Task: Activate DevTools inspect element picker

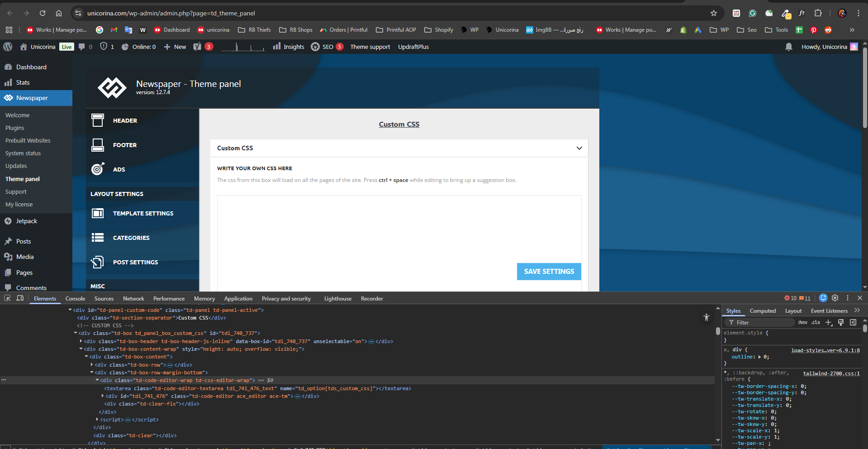Action: tap(7, 298)
